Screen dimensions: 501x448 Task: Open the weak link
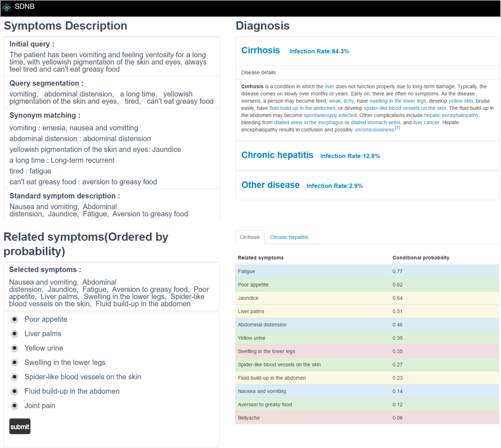click(x=335, y=101)
